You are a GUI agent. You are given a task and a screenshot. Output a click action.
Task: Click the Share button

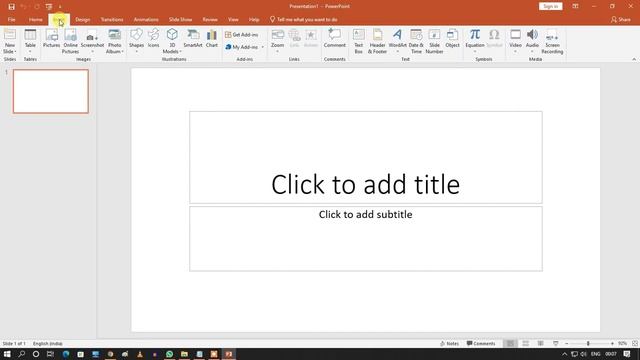pos(620,20)
